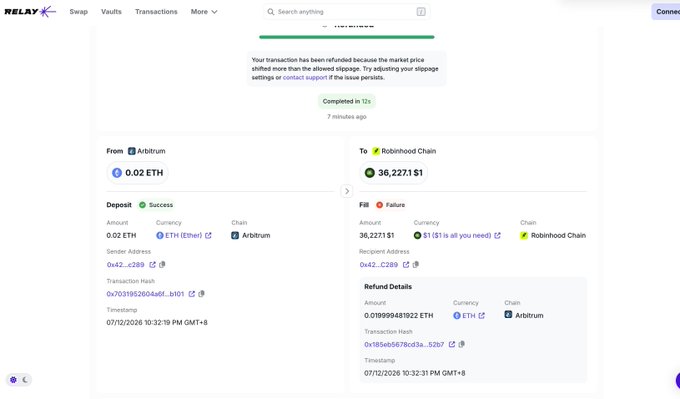Click the Relay logo
This screenshot has width=680, height=399.
(x=30, y=12)
